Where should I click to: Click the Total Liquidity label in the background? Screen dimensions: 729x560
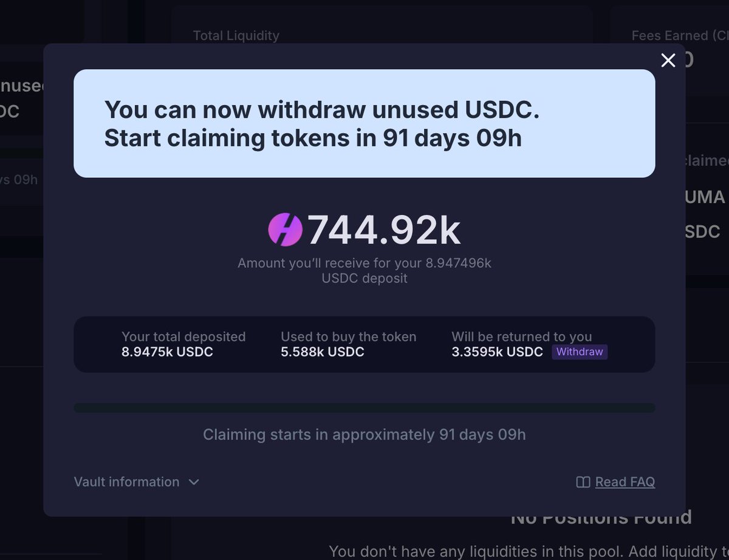click(236, 36)
